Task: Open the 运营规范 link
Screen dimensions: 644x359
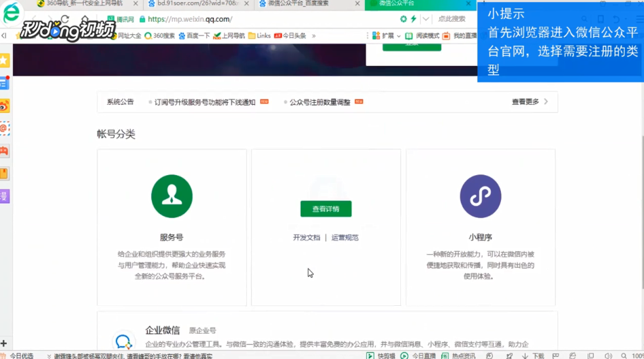Action: coord(344,238)
